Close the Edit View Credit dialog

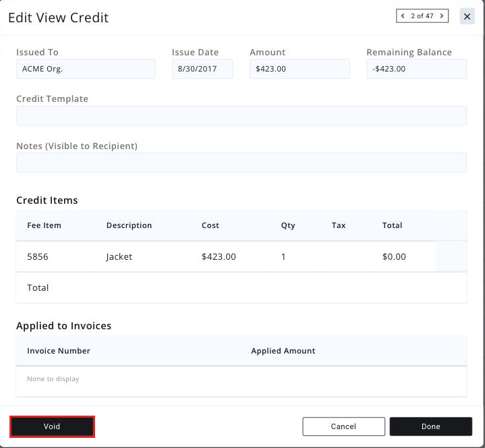coord(467,16)
